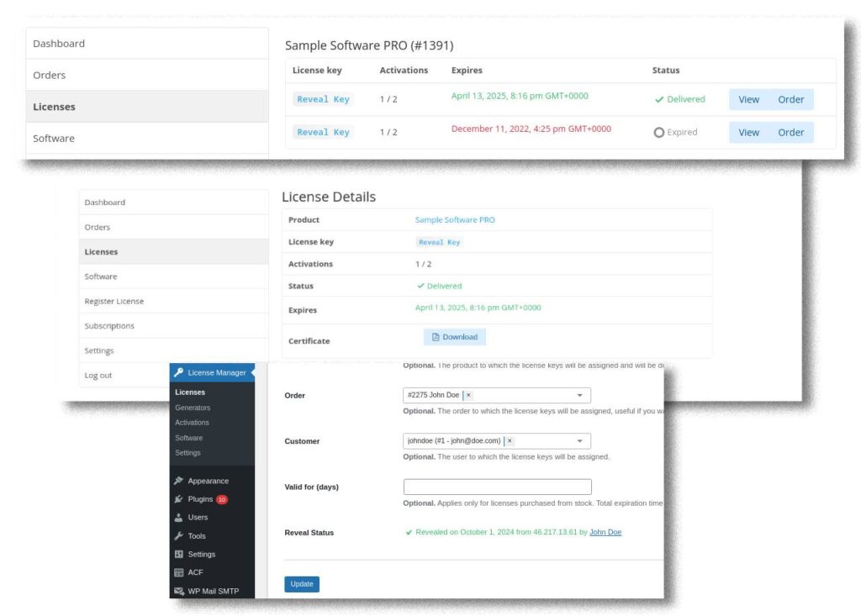
Task: Open the John Doe profile link
Action: (x=605, y=532)
